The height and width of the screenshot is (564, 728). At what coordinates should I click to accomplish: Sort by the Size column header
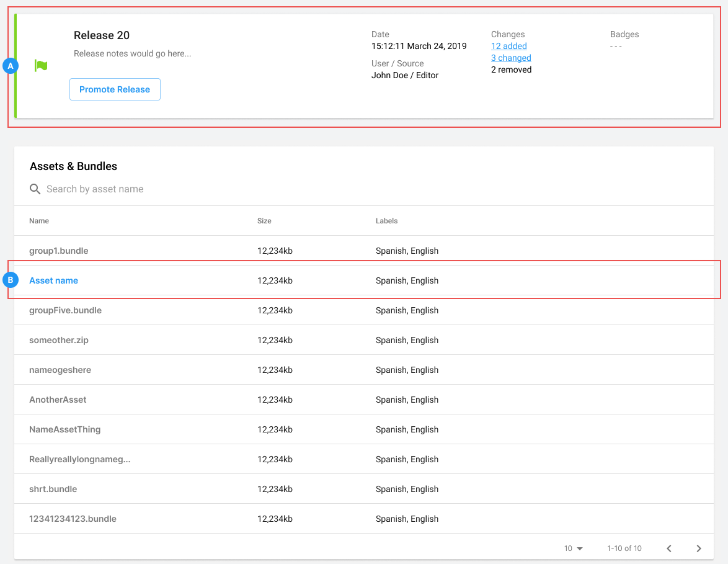pos(264,221)
